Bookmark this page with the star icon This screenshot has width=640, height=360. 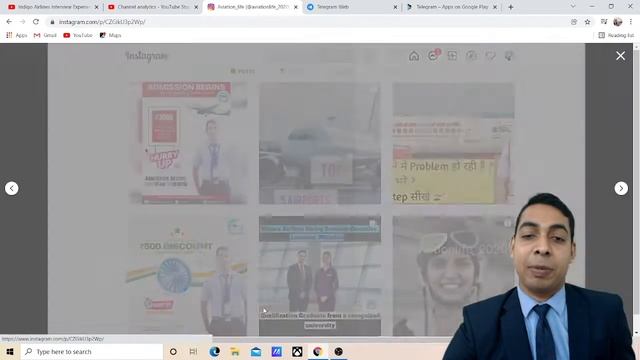[x=587, y=22]
